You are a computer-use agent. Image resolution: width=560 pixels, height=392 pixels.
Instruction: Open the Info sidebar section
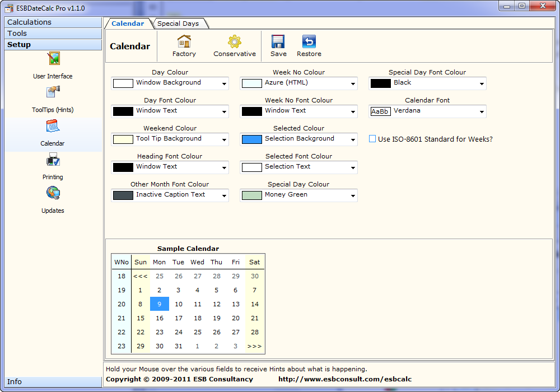53,382
